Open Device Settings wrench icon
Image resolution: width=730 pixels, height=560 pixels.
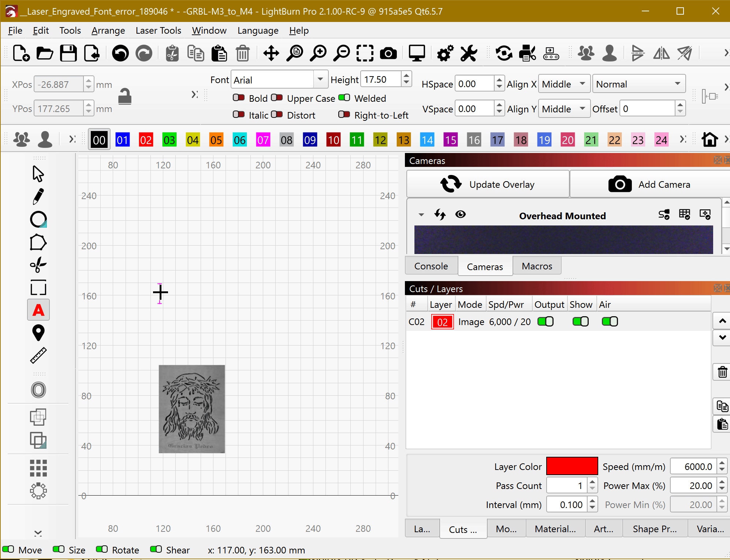pos(469,53)
